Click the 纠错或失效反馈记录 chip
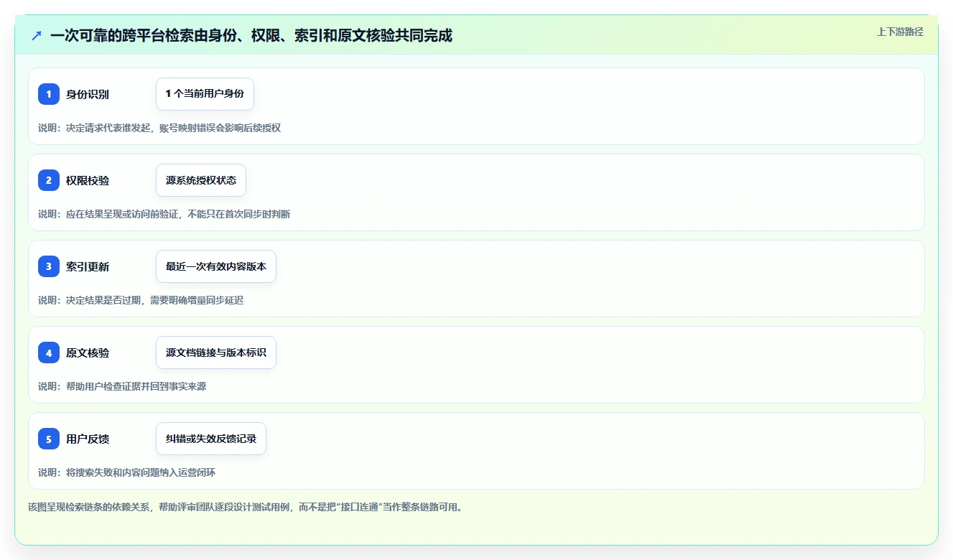The height and width of the screenshot is (560, 953). coord(211,439)
